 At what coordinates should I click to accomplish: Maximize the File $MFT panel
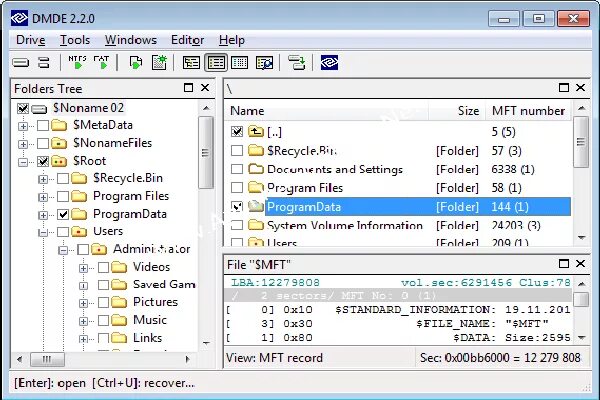click(x=564, y=263)
